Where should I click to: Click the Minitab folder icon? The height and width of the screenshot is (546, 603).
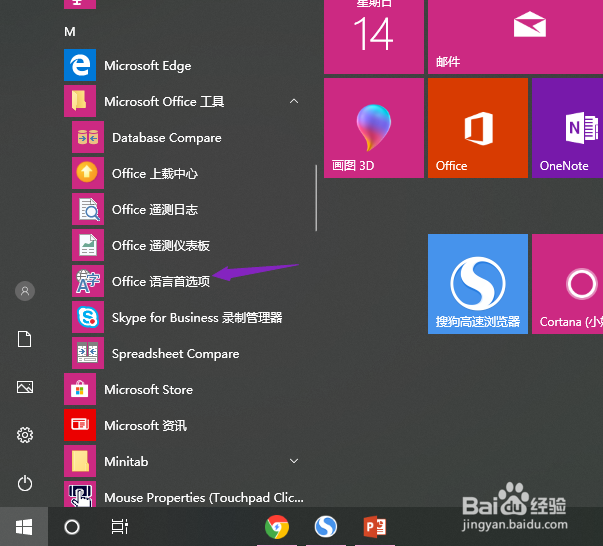click(x=80, y=461)
